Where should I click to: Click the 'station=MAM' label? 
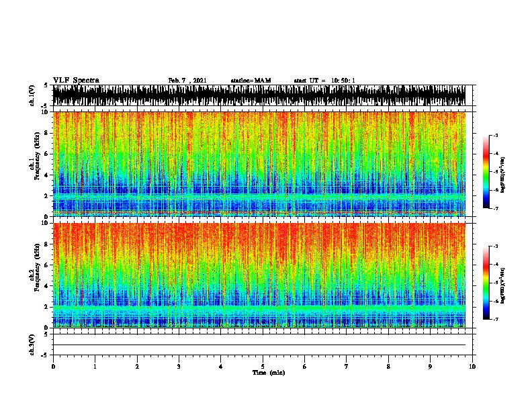[251, 81]
